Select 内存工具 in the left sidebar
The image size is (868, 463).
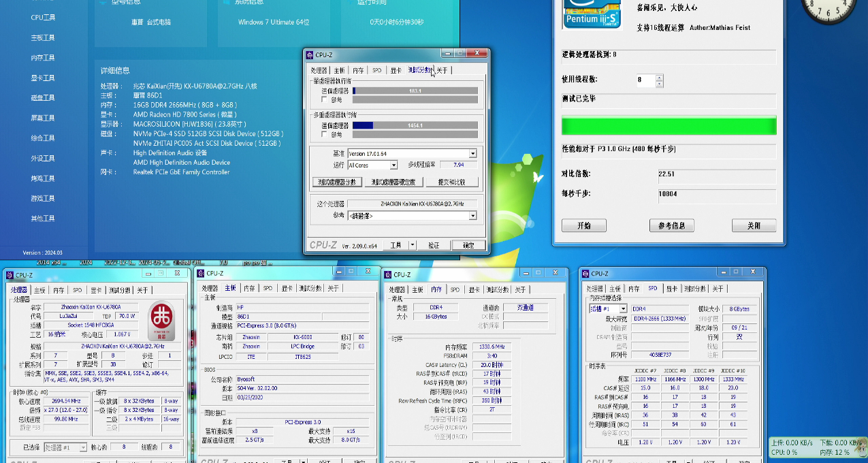(x=43, y=58)
